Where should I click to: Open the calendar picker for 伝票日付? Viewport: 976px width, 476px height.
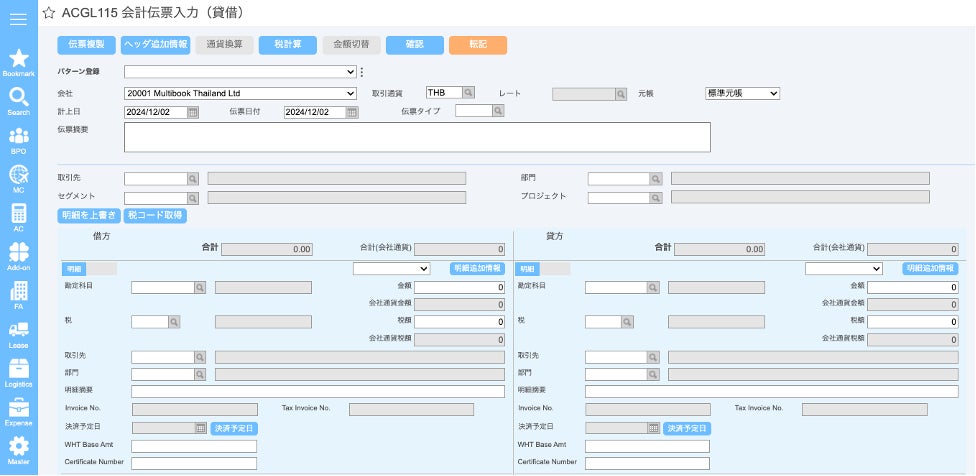tap(352, 112)
